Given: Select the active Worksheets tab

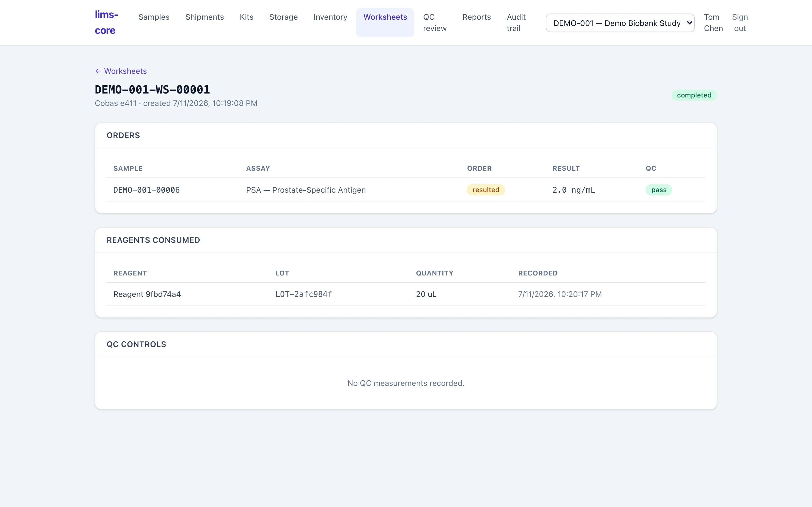Looking at the screenshot, I should tap(385, 17).
